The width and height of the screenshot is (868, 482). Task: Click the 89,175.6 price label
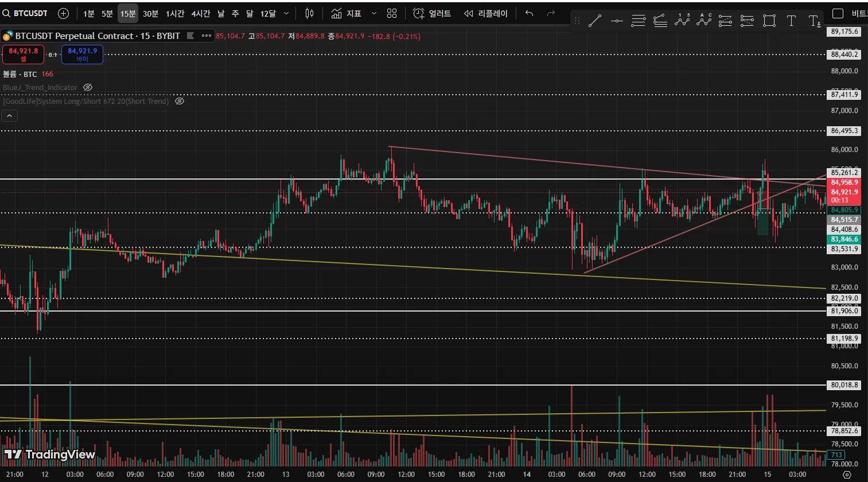844,32
